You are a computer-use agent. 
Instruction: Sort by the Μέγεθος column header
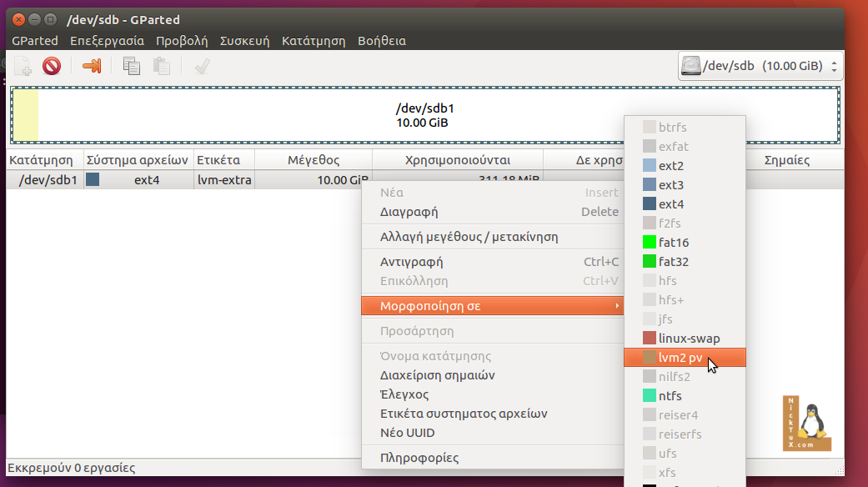(x=313, y=160)
